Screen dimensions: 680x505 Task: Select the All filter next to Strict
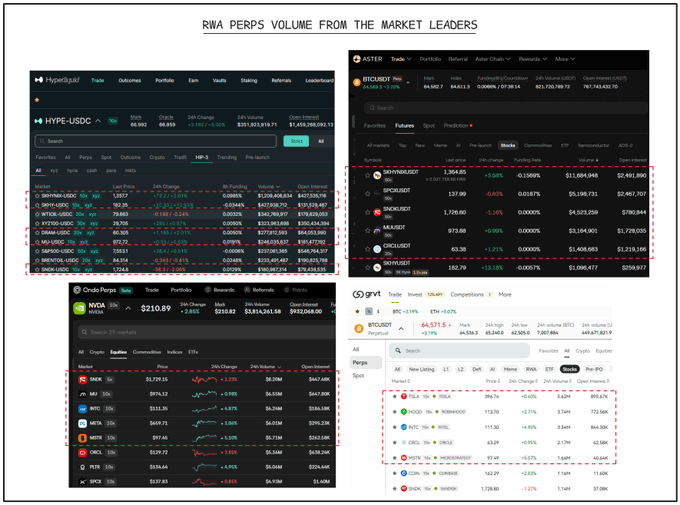(321, 141)
